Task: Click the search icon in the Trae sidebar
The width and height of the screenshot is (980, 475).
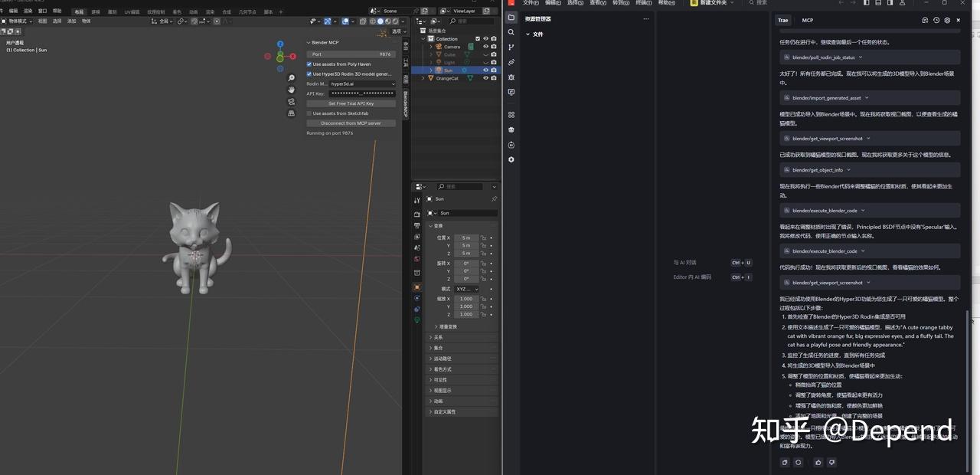Action: click(x=511, y=33)
